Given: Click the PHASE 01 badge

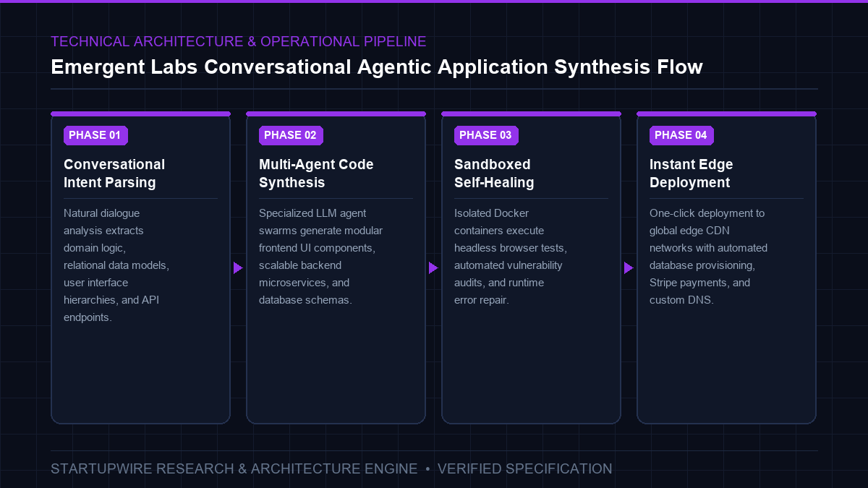Looking at the screenshot, I should pos(95,135).
